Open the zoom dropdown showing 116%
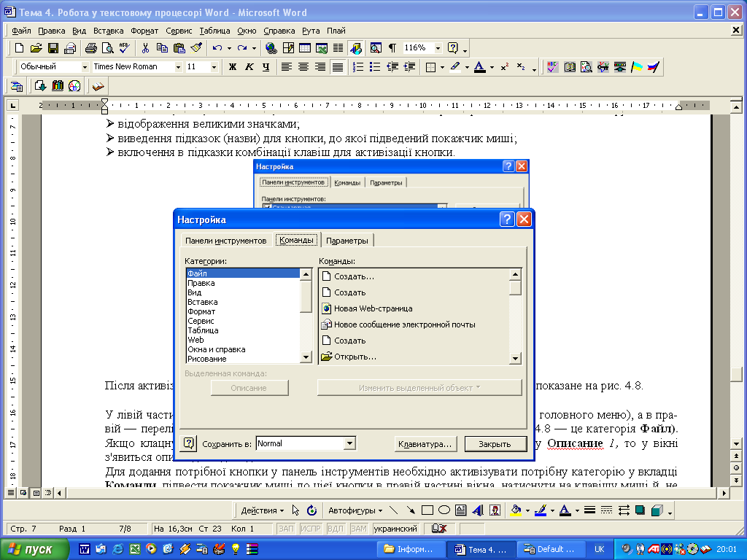Viewport: 747px width, 560px height. tap(438, 47)
